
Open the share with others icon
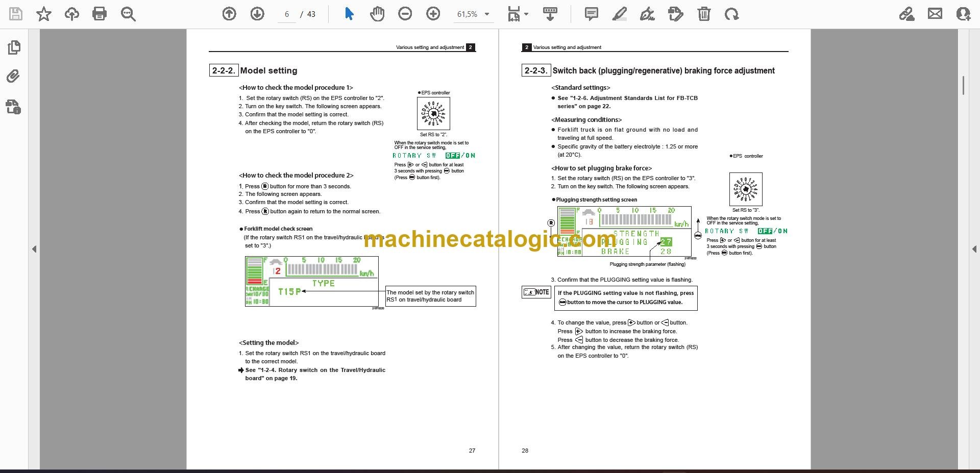963,14
